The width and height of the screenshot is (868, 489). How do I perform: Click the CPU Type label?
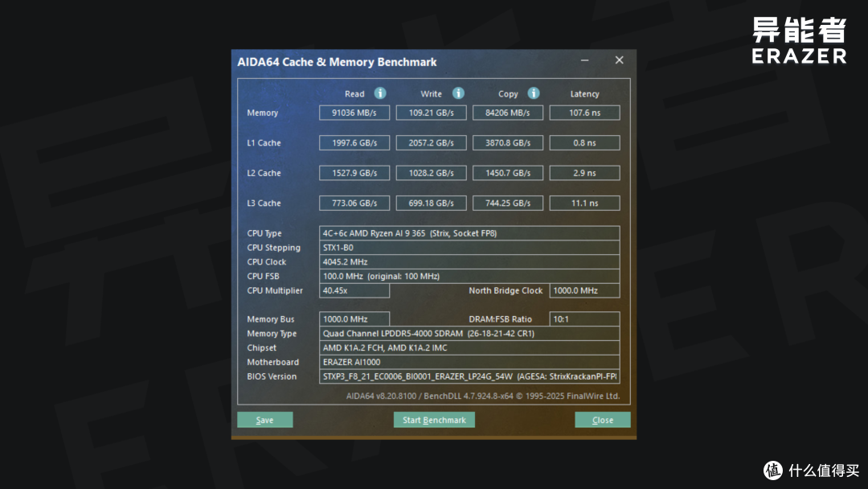tap(264, 234)
